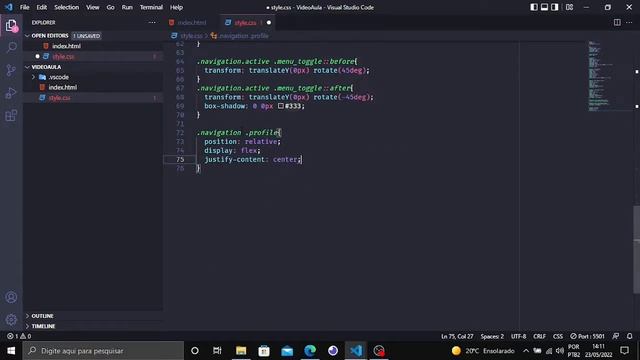Open File Explorer from the taskbar
Screen dimensions: 640x360
(241, 351)
